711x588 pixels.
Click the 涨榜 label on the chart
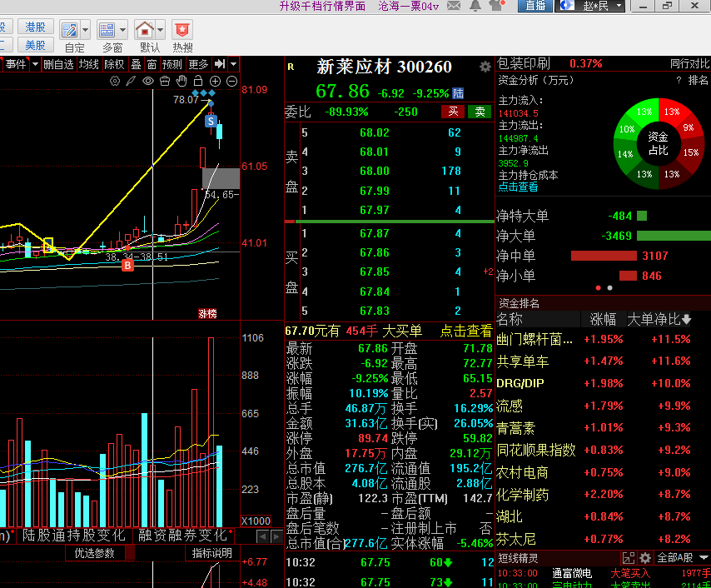207,313
